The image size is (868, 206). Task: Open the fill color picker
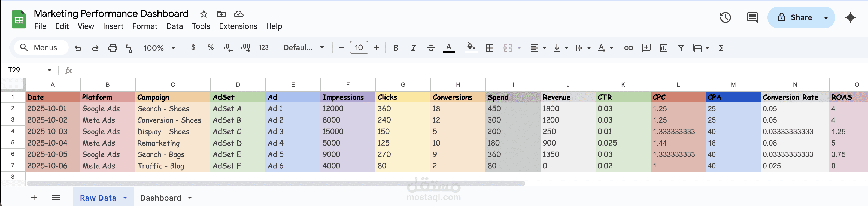(471, 47)
